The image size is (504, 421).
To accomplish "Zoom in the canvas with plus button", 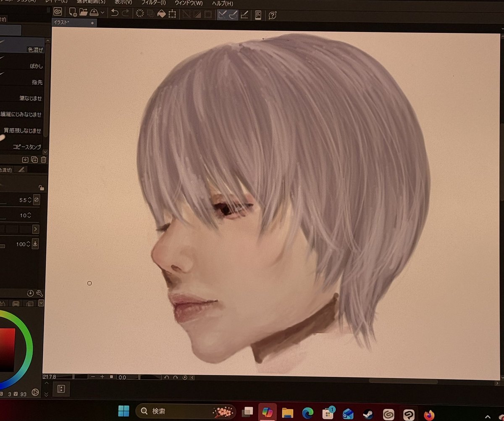I will coord(102,377).
